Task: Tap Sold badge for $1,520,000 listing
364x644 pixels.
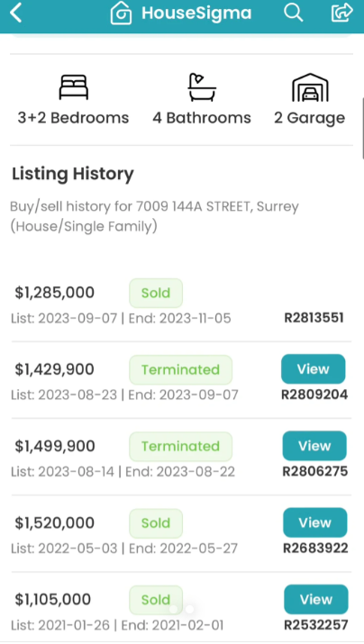Action: [156, 523]
